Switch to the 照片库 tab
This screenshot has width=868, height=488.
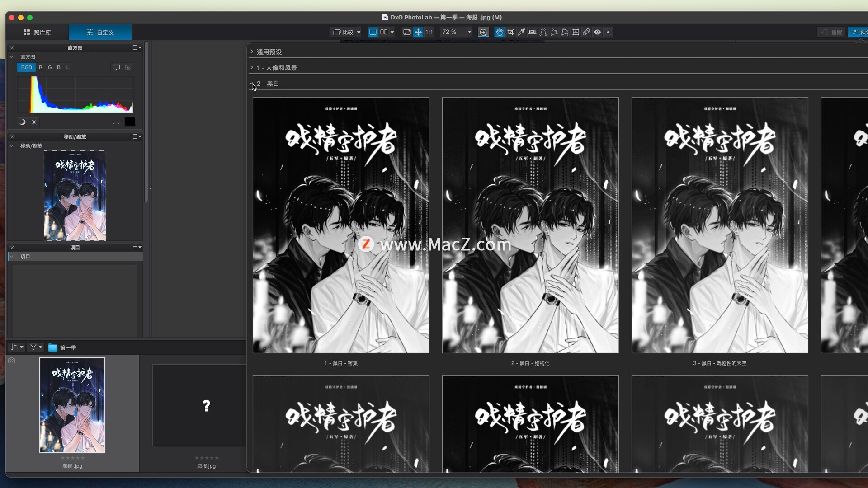coord(37,32)
